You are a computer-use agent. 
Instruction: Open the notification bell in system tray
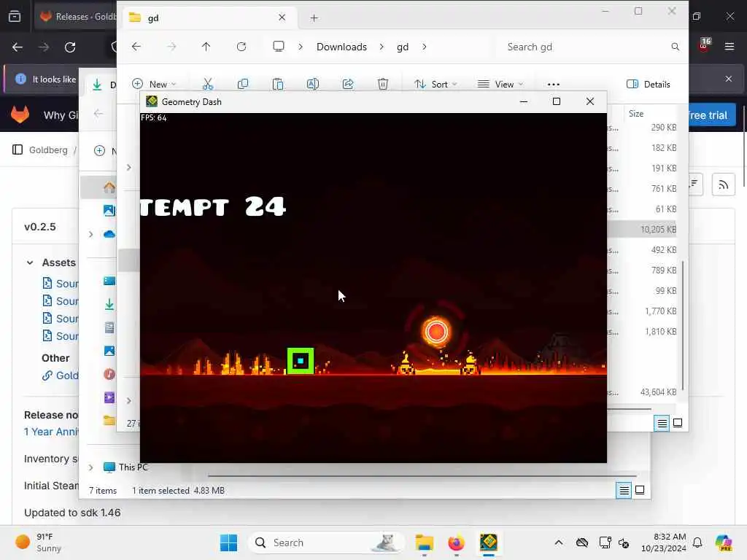click(697, 542)
